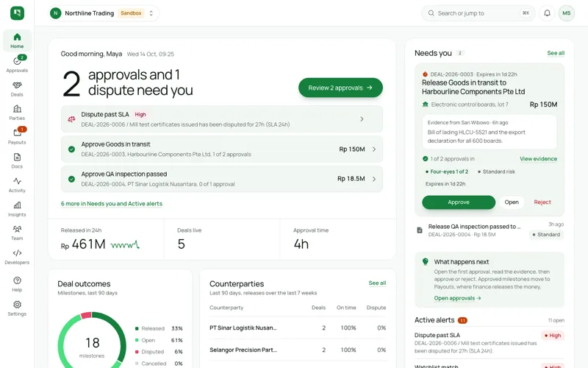Click the check icon by Approve Goods in transit
Screen dimensions: 588x368
point(71,149)
